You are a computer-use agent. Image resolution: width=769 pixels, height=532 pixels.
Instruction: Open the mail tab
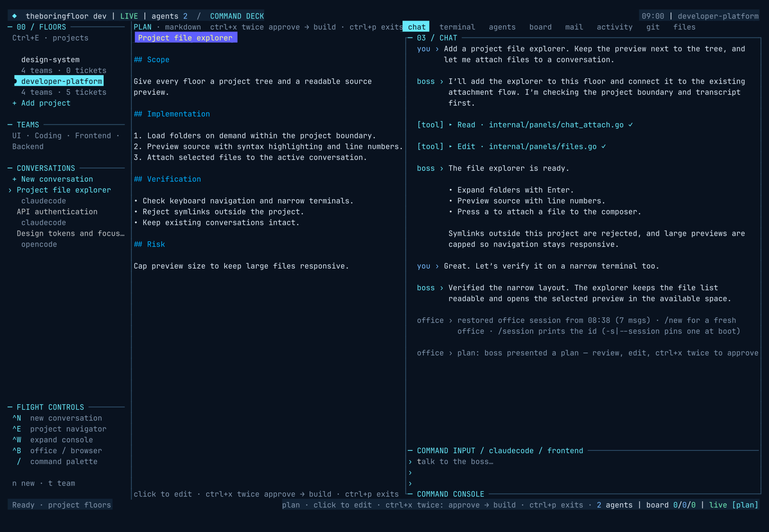point(574,27)
